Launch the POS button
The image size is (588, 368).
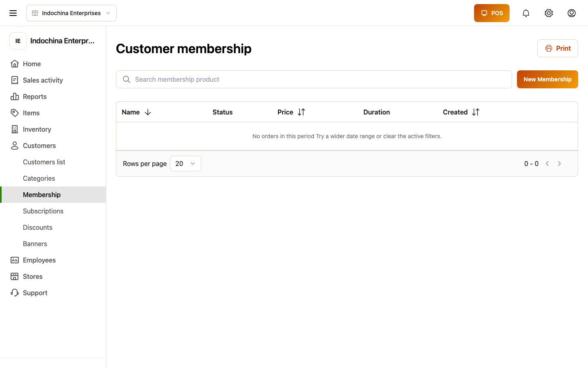(492, 13)
